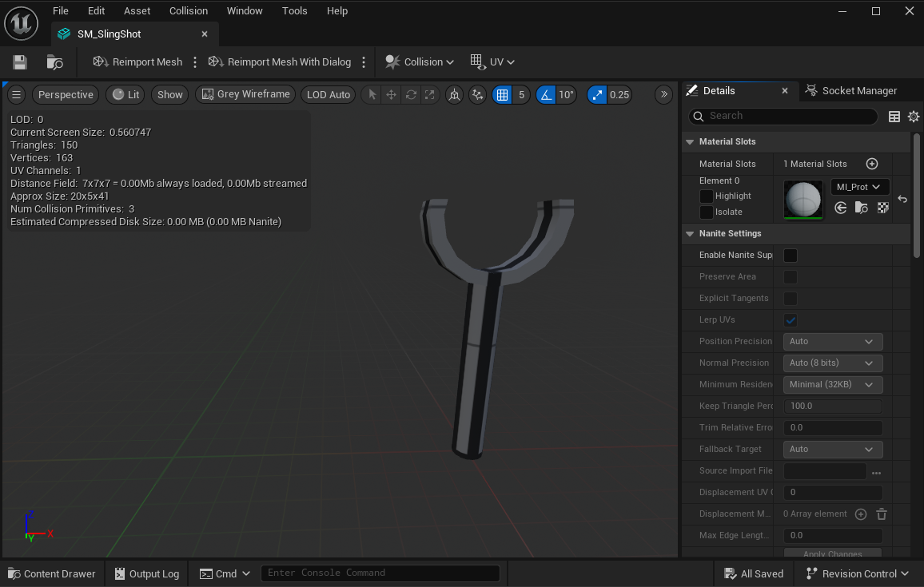Check the Highlight box for Element 0
This screenshot has width=924, height=587.
(x=707, y=196)
